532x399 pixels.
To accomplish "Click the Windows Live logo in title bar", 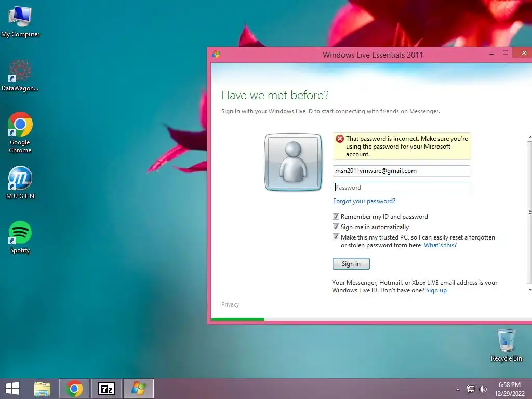I will coord(216,54).
